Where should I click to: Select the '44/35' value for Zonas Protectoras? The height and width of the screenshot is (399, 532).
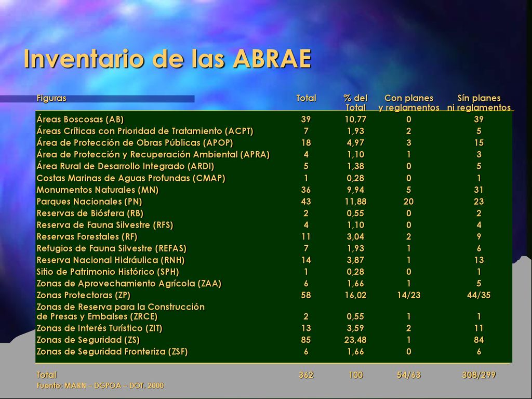(478, 295)
